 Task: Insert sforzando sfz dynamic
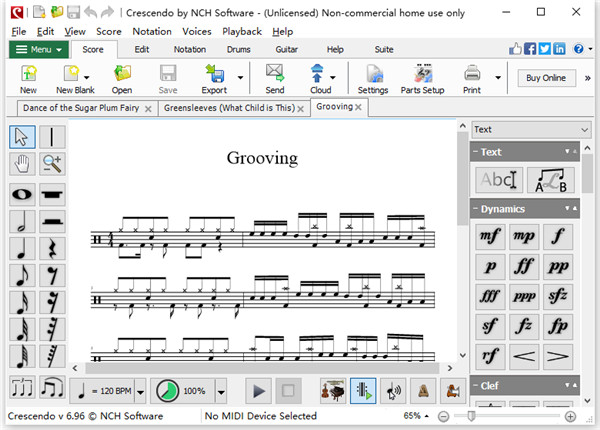click(558, 296)
